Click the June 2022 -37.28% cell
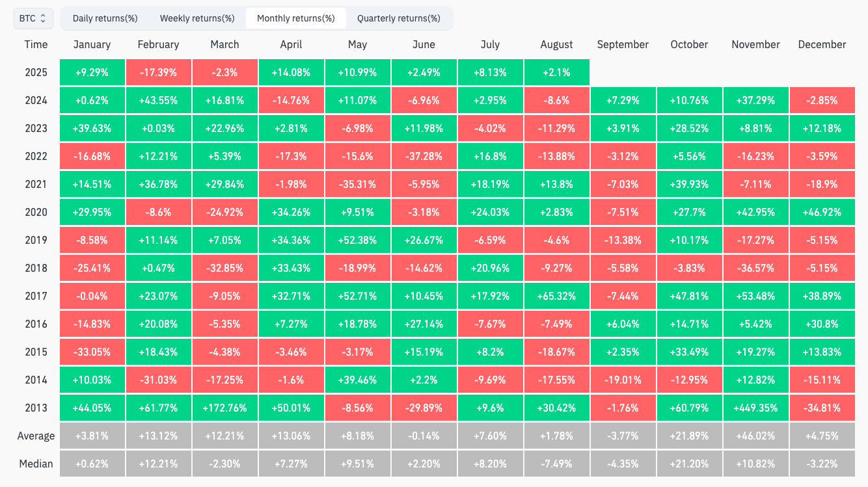This screenshot has height=487, width=868. point(424,157)
